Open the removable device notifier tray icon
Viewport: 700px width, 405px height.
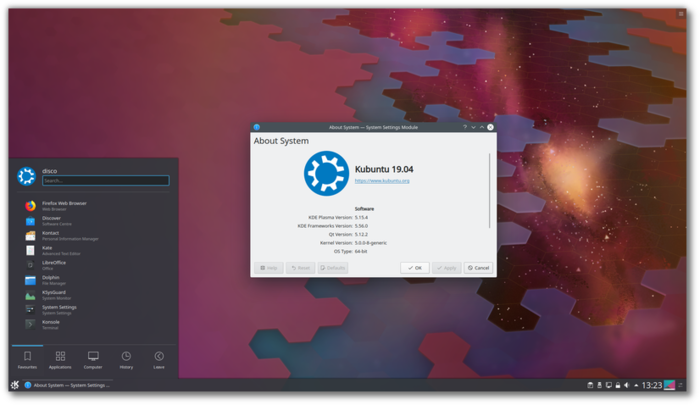point(600,385)
